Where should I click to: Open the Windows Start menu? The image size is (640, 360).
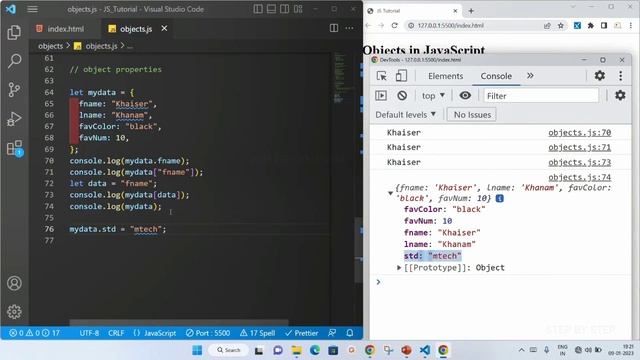pos(197,350)
